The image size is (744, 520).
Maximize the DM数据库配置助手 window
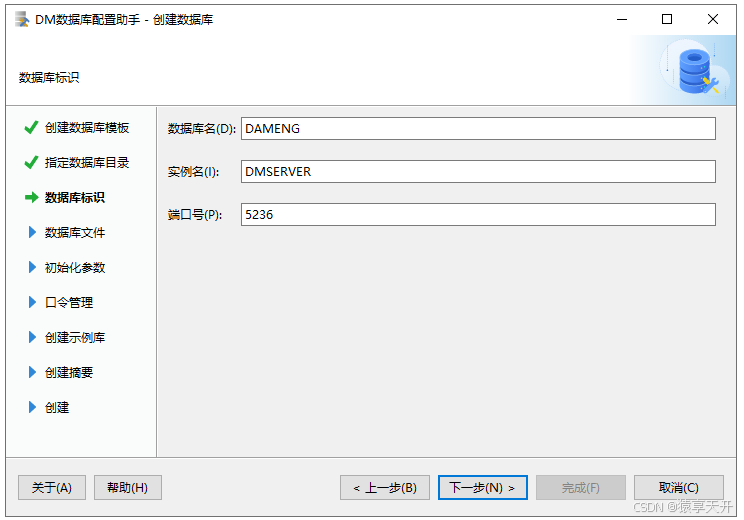[667, 19]
